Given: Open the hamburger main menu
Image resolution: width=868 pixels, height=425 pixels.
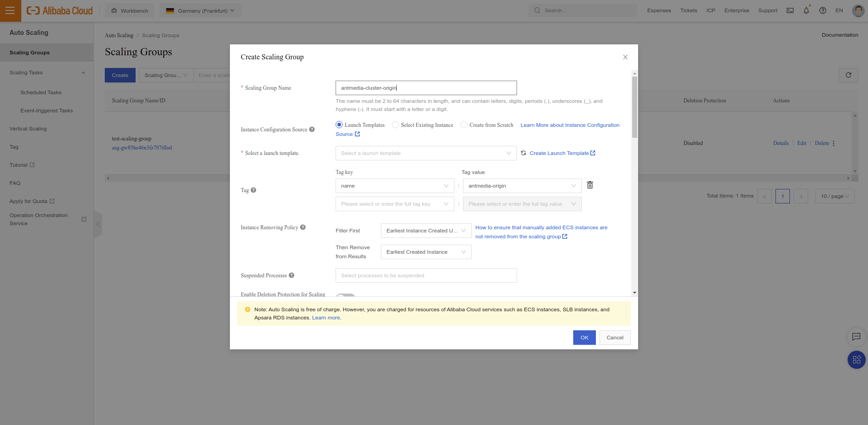Looking at the screenshot, I should [10, 10].
